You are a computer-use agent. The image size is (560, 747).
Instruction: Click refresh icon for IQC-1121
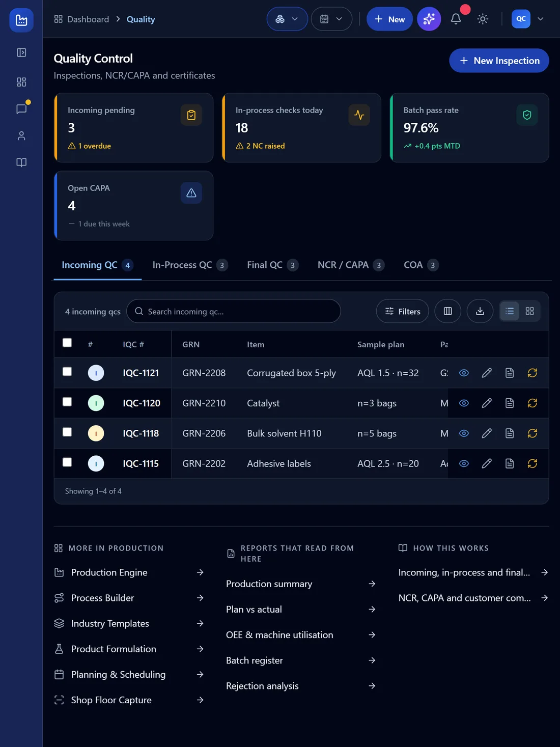coord(533,373)
